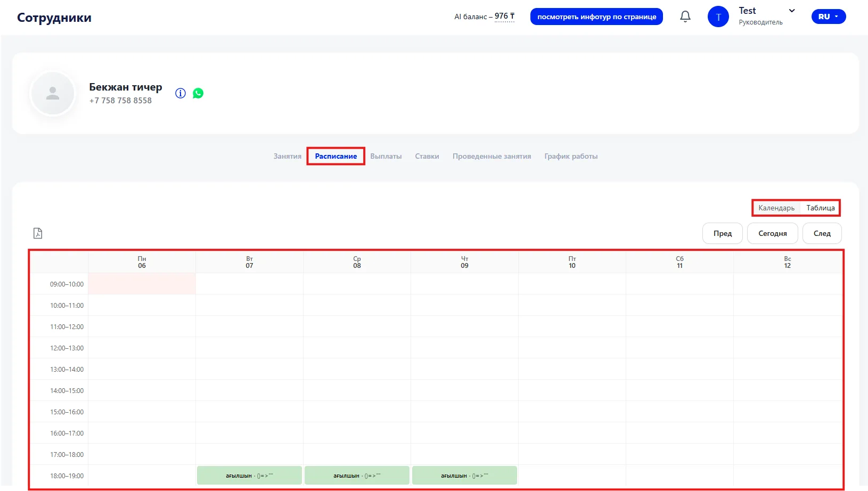This screenshot has width=868, height=491.
Task: Click the Пн 06 column header
Action: point(142,262)
